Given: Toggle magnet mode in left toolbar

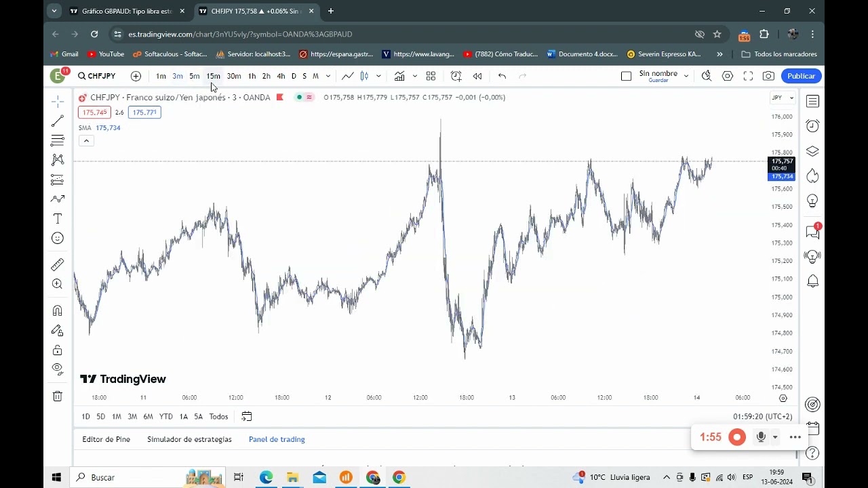Looking at the screenshot, I should tap(58, 310).
